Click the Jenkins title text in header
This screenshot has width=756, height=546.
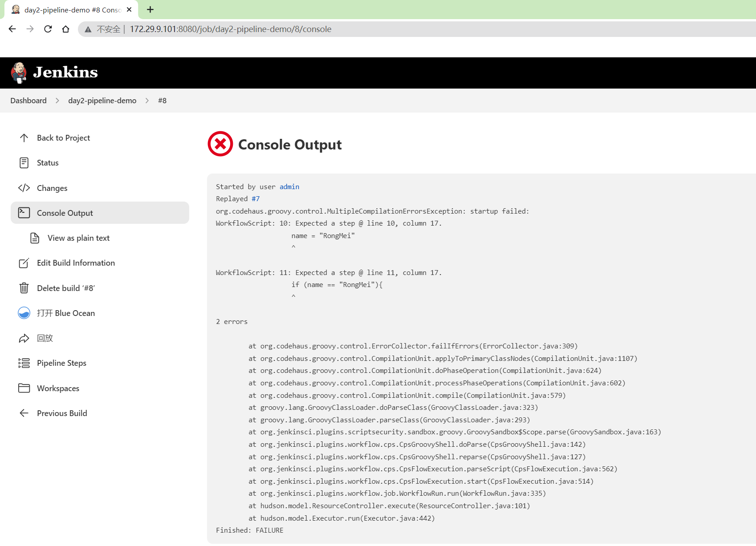pos(65,72)
